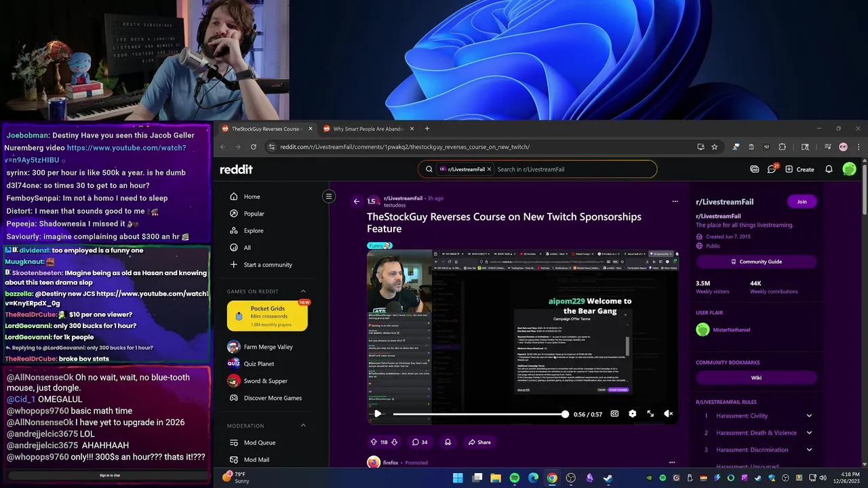Go back with the post back arrow
The width and height of the screenshot is (868, 488).
[357, 201]
